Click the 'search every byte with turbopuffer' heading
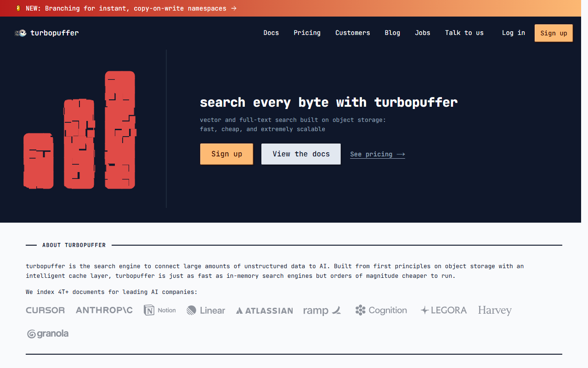 pos(329,102)
